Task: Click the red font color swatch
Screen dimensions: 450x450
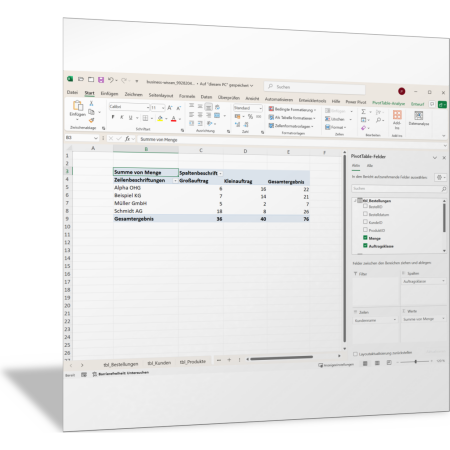Action: [x=173, y=119]
